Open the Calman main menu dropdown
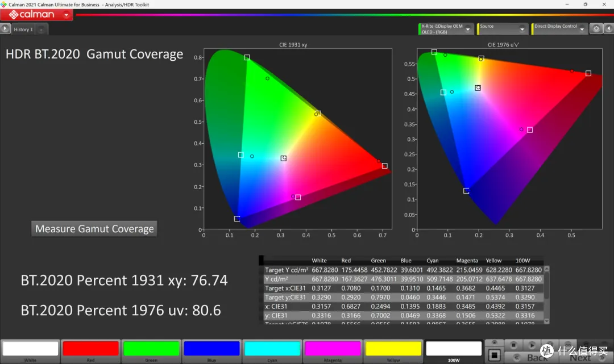This screenshot has height=364, width=614. 66,15
